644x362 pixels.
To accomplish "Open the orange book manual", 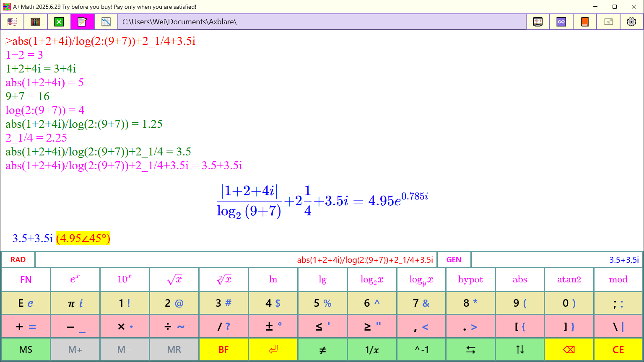I will click(x=584, y=21).
